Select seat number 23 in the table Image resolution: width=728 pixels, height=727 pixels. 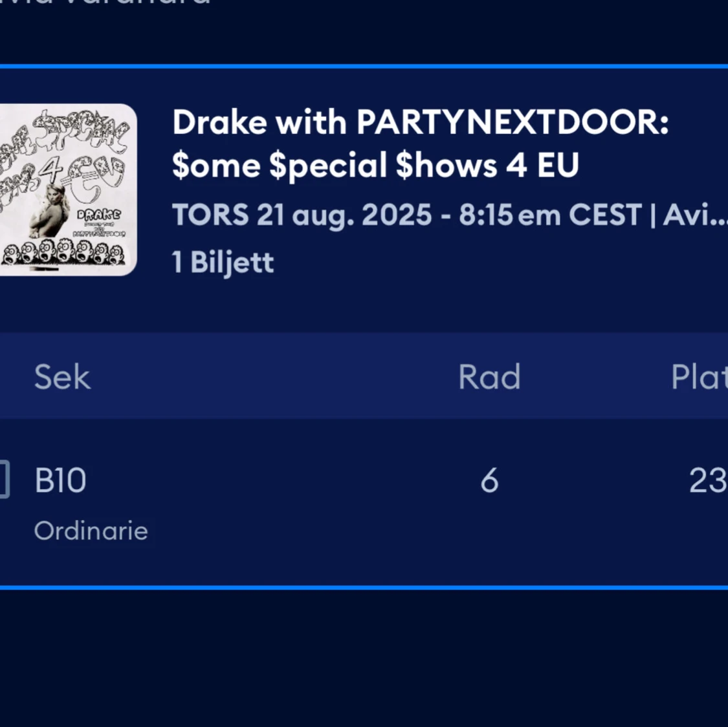coord(708,480)
